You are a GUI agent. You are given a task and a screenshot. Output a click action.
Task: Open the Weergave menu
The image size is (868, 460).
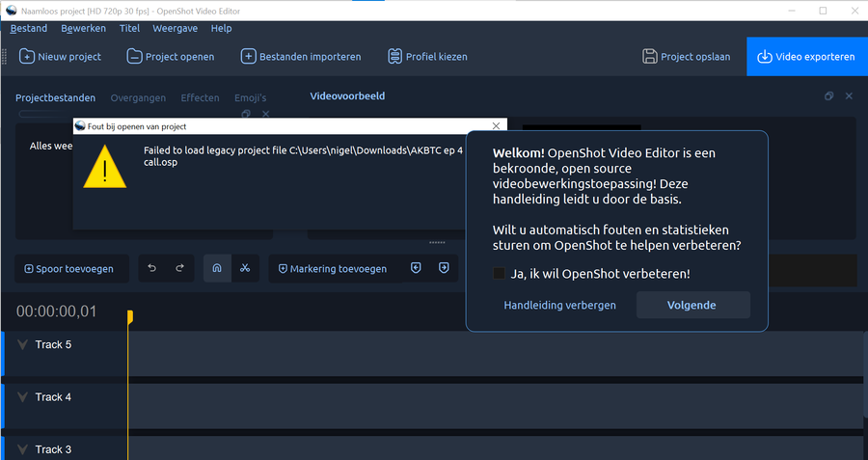[175, 28]
